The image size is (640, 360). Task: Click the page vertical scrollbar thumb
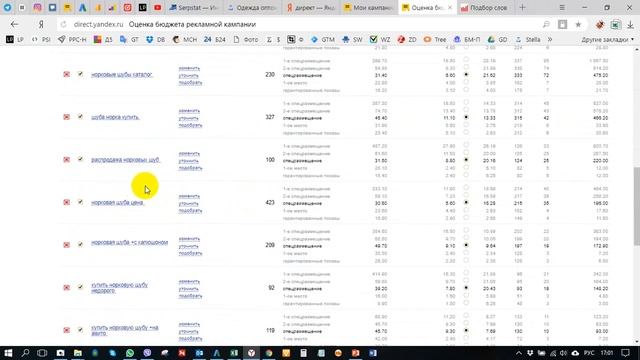(x=637, y=206)
